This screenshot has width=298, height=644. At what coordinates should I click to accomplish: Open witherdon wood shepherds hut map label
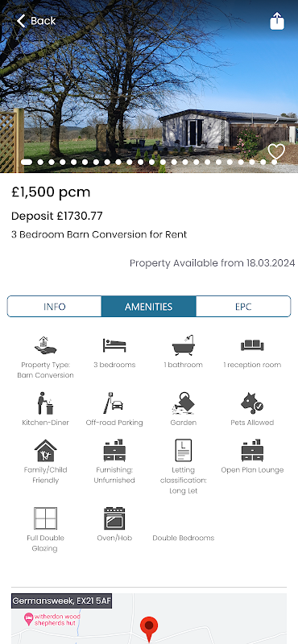click(x=52, y=619)
